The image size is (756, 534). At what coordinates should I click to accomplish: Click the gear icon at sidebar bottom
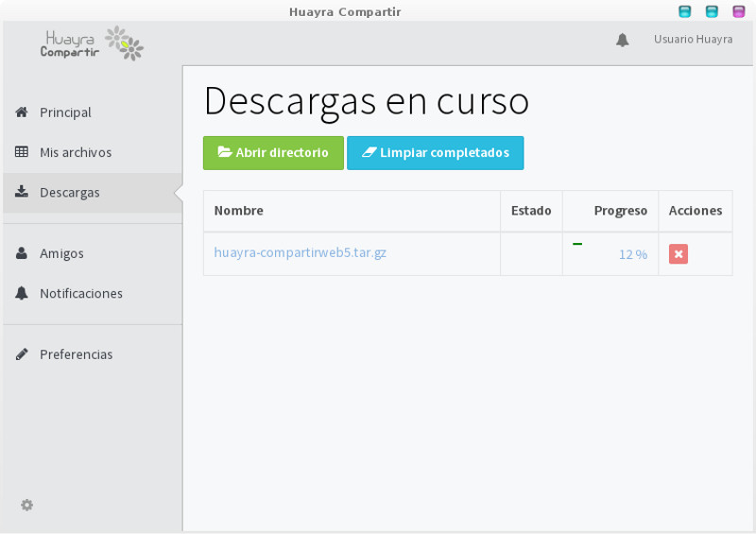tap(27, 505)
